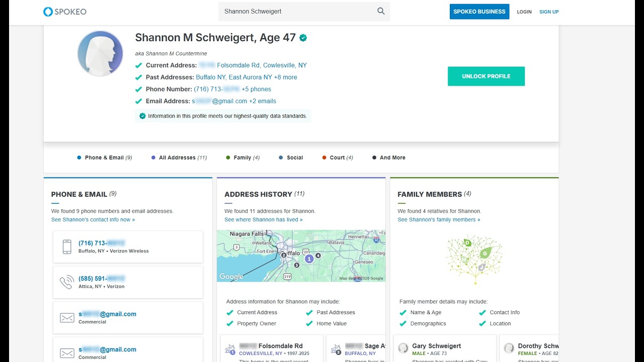Click the mobile phone icon on the Verizon Wireless card
Viewport: 644px width, 362px height.
point(67,247)
